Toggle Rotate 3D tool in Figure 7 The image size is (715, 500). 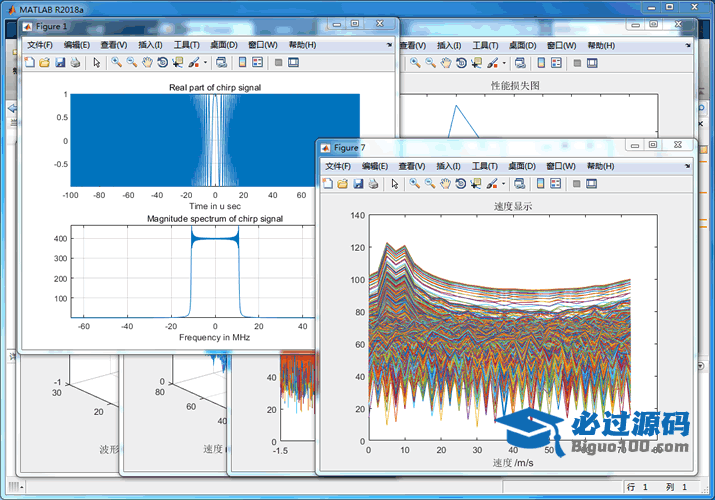coord(461,184)
